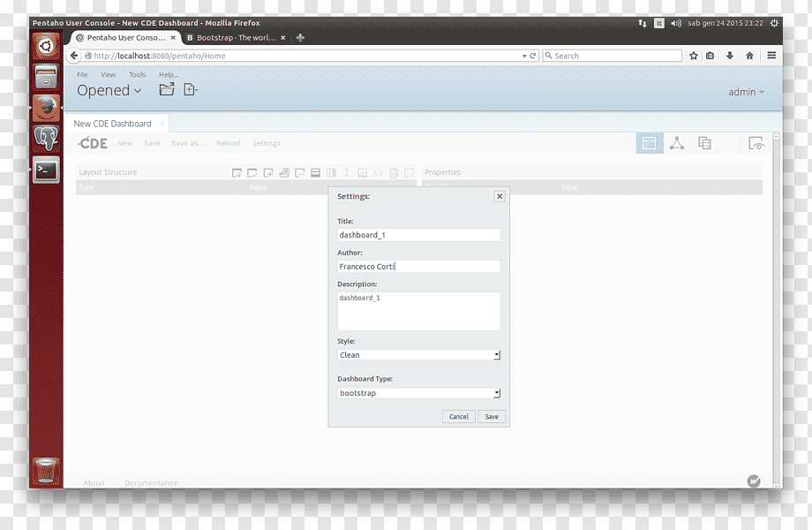Open the Firefox hamburger menu
Image resolution: width=812 pixels, height=530 pixels.
coord(771,56)
